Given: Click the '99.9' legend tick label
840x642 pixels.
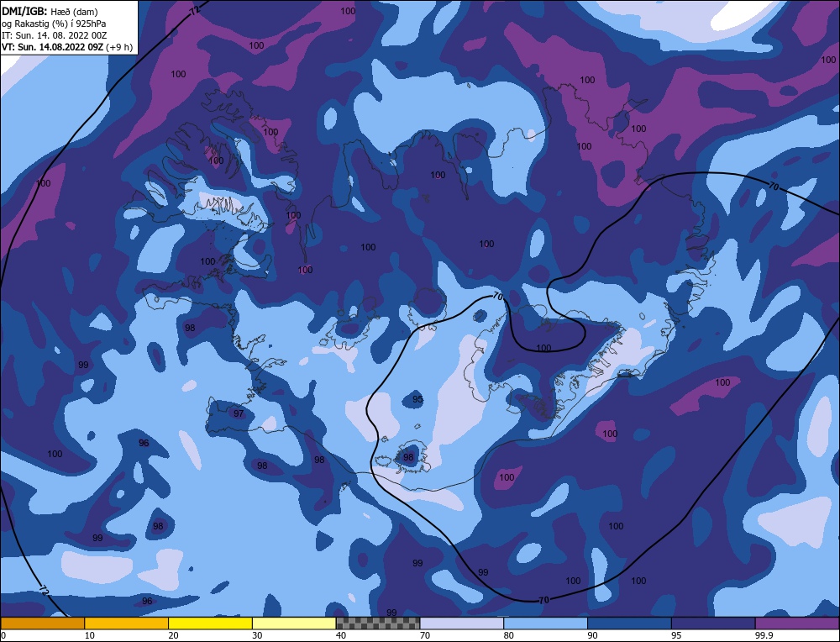Looking at the screenshot, I should point(764,635).
